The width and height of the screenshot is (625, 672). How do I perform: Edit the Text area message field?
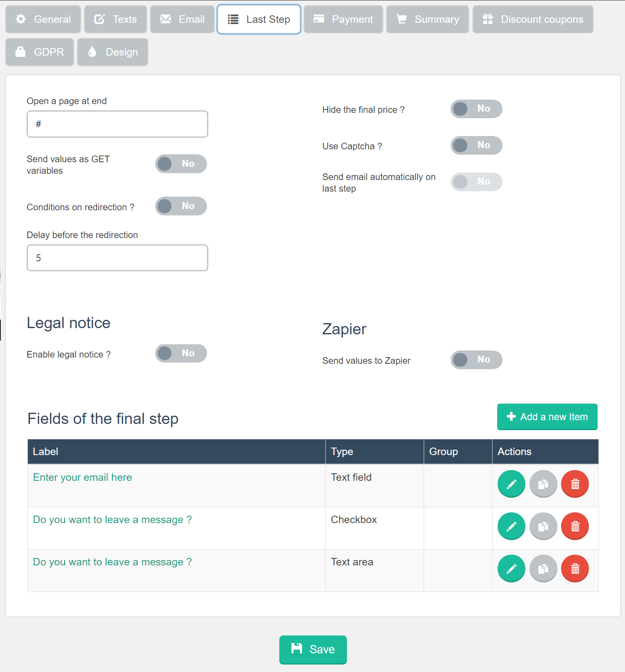click(511, 568)
